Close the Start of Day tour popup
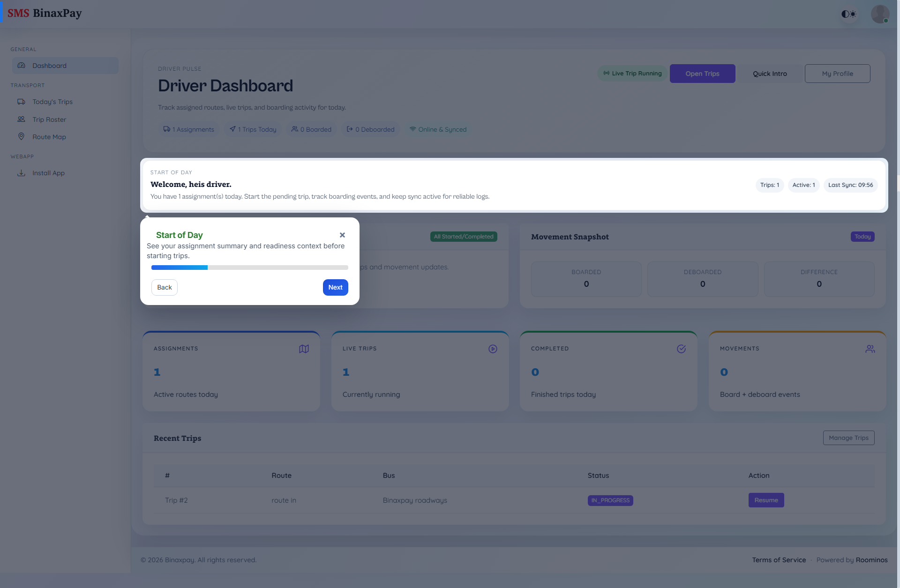Image resolution: width=900 pixels, height=588 pixels. (x=342, y=235)
